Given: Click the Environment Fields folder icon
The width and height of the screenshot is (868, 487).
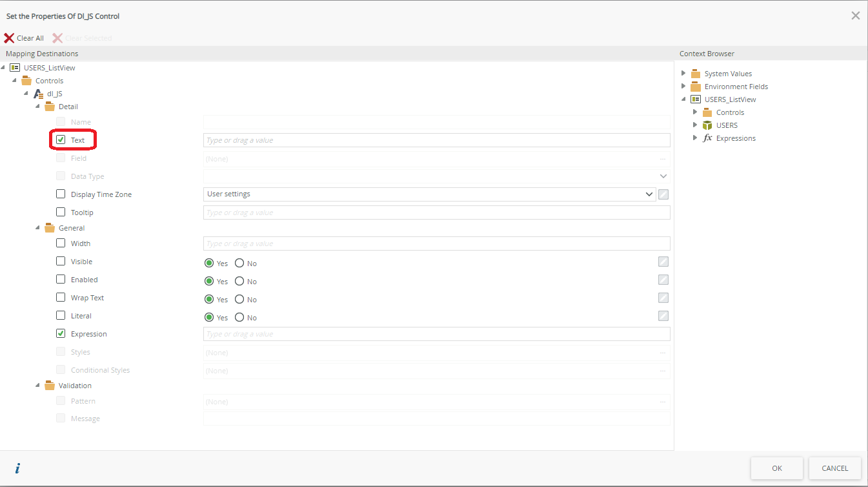Looking at the screenshot, I should click(696, 87).
